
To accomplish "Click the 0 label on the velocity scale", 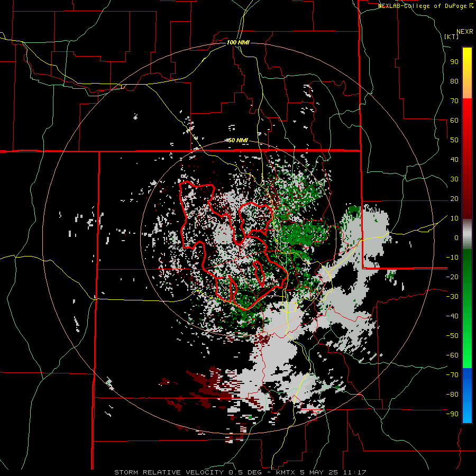I will [x=456, y=237].
